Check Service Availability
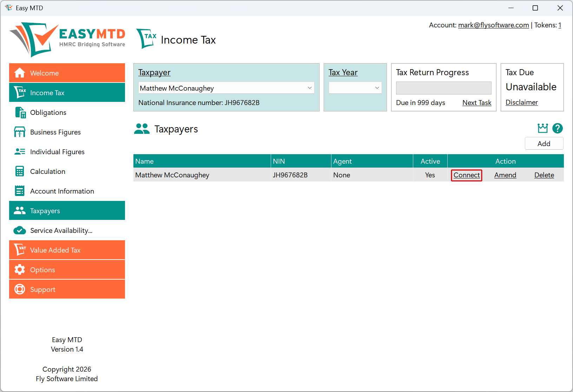The image size is (573, 392). tap(67, 230)
